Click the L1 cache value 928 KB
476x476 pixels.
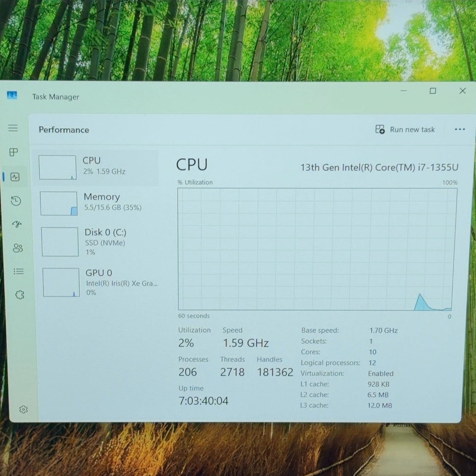(378, 384)
